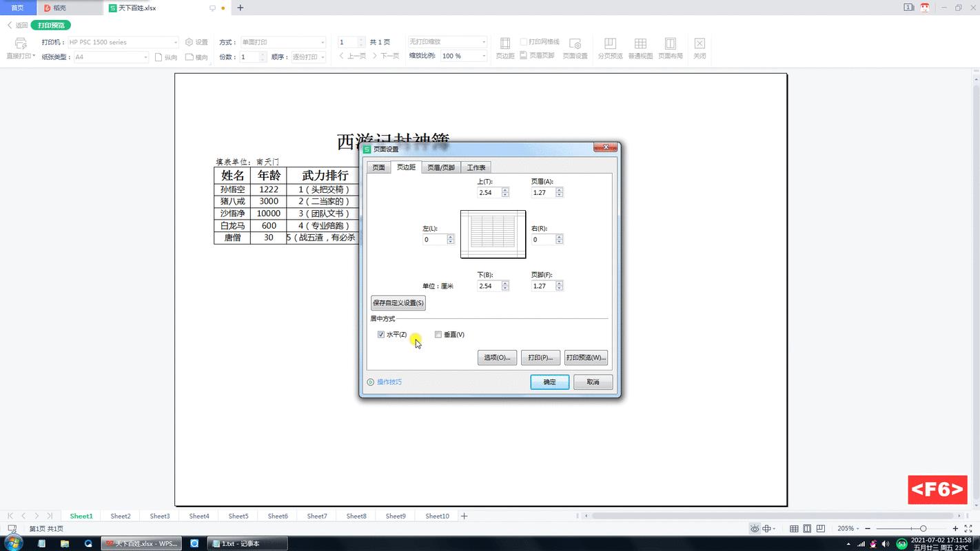This screenshot has width=980, height=551.
Task: Click the 操作技巧 play icon in dialog
Action: pyautogui.click(x=371, y=382)
